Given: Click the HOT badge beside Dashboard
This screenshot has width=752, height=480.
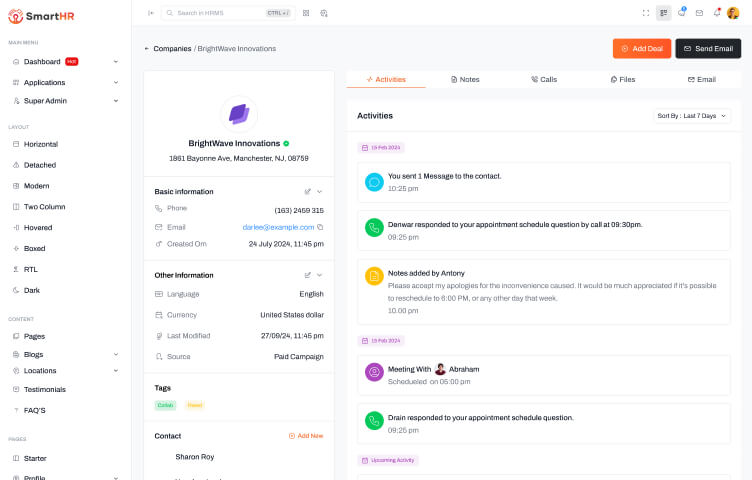Looking at the screenshot, I should [71, 62].
